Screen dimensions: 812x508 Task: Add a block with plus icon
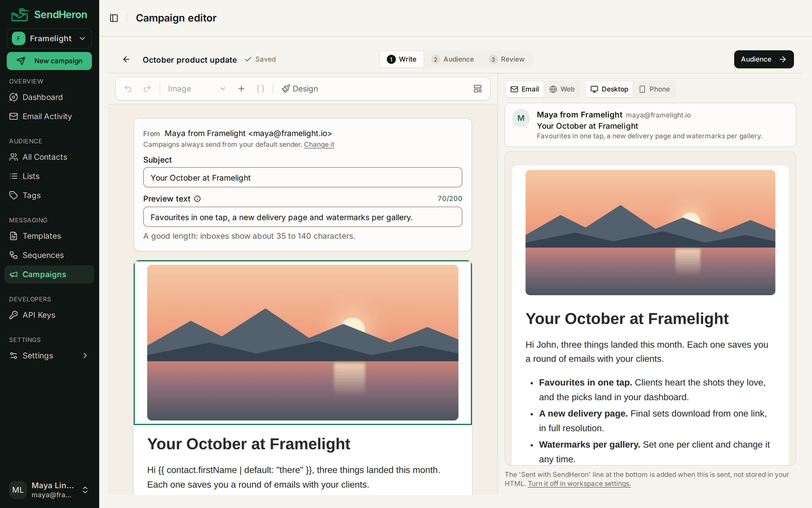click(241, 89)
